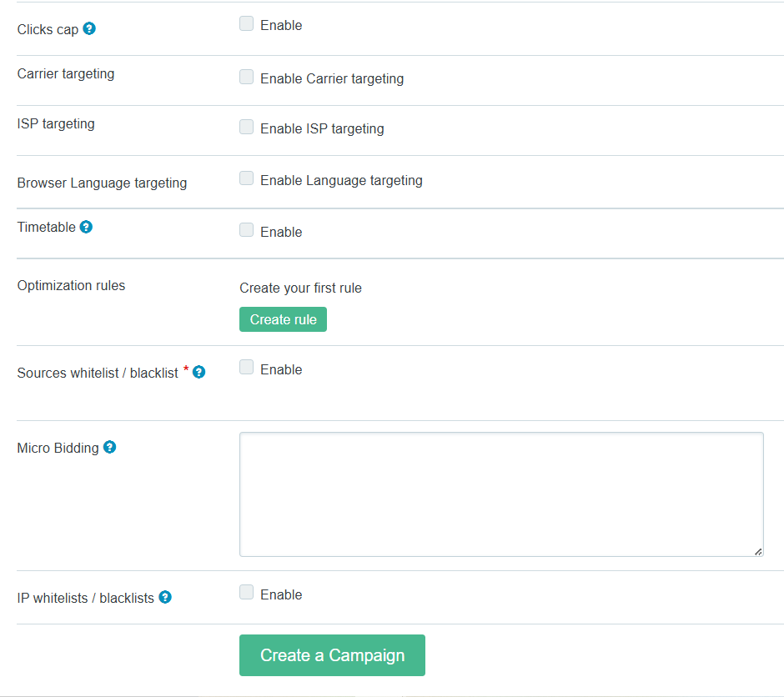
Task: Click the Optimization rules row label
Action: [x=71, y=285]
